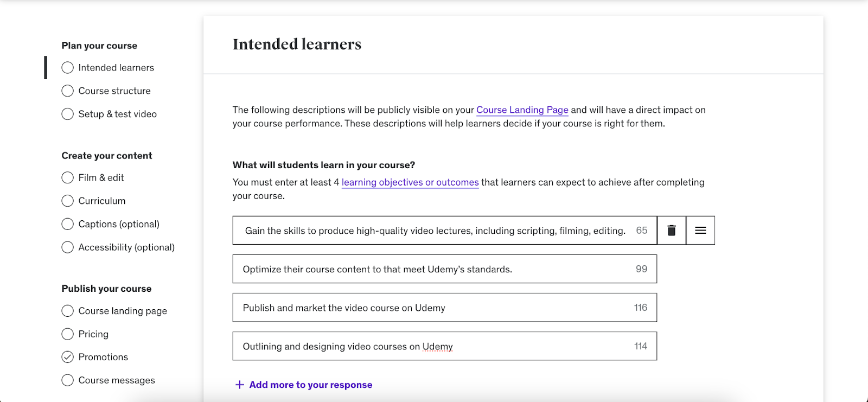Select the Course structure circle

[x=67, y=91]
